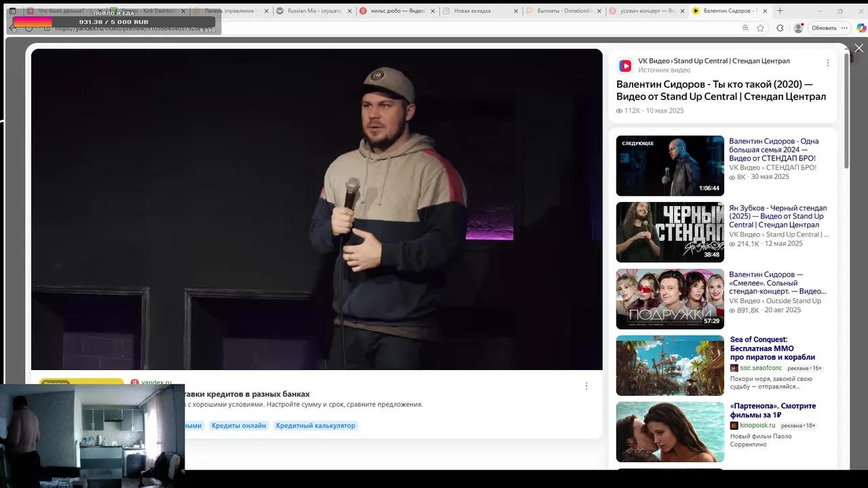Click the ad heading ending в разных банках
The height and width of the screenshot is (488, 868).
coord(248,394)
